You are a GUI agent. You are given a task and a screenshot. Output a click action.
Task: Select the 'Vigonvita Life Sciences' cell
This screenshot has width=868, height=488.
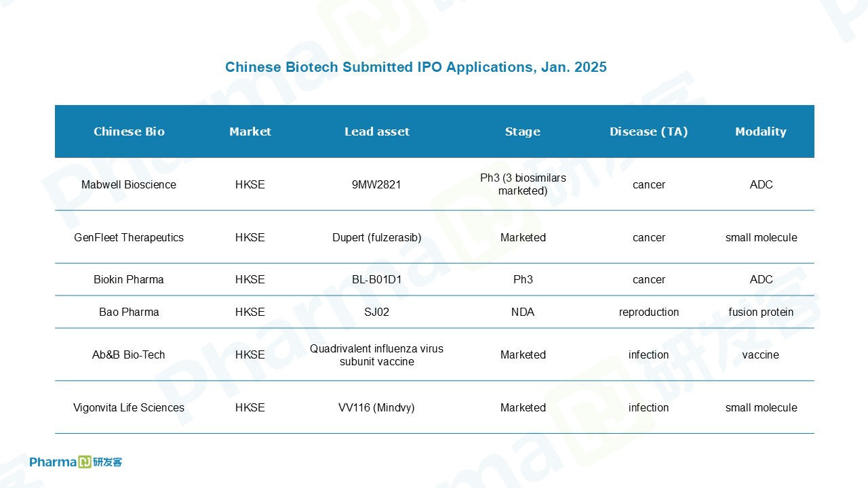pos(129,407)
